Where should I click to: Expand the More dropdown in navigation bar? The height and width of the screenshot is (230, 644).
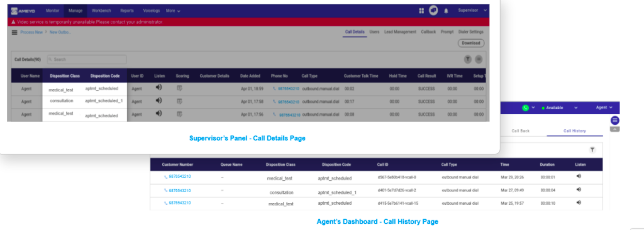click(173, 11)
